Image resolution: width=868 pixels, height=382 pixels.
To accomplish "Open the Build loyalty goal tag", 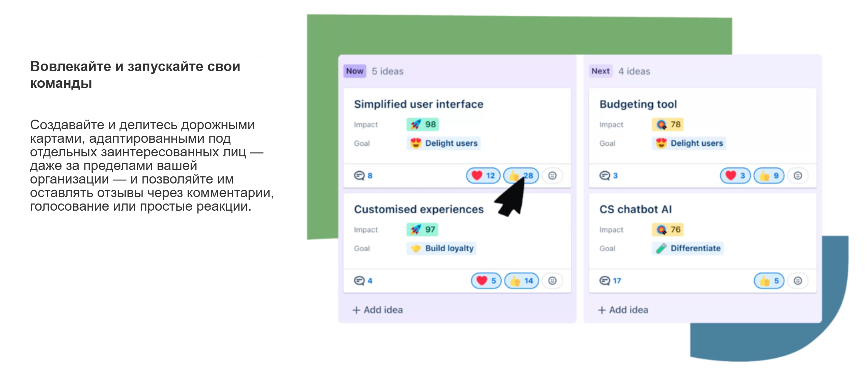I will click(x=442, y=248).
